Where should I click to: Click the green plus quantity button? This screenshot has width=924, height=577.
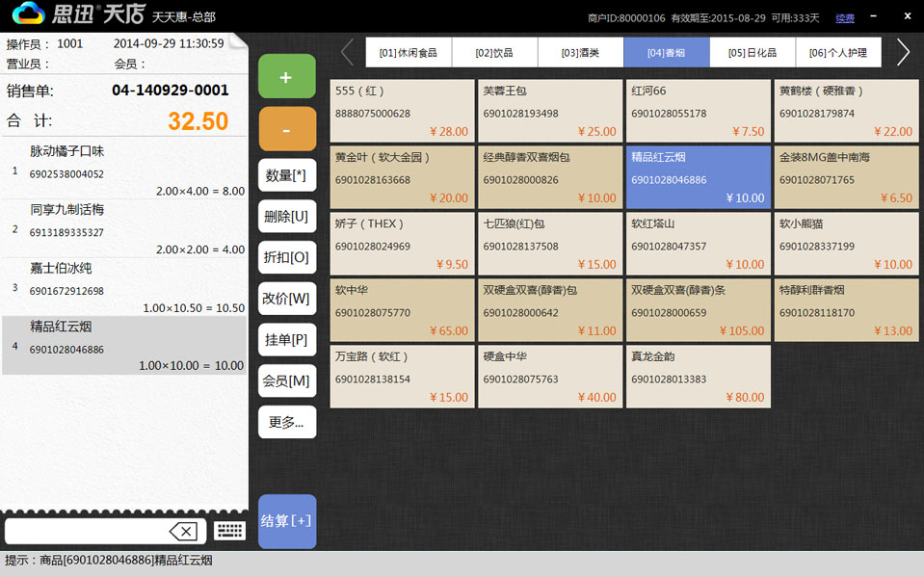click(286, 77)
